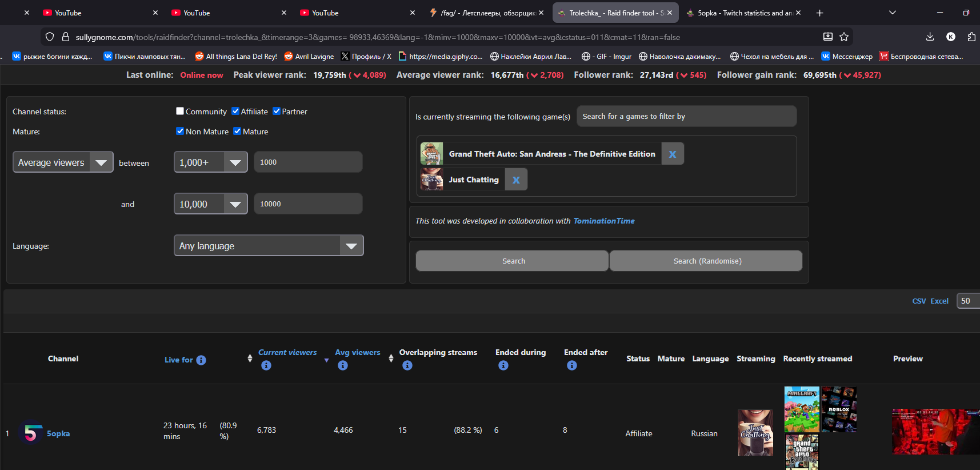This screenshot has width=980, height=470.
Task: Open the TominationTime link
Action: pyautogui.click(x=604, y=221)
